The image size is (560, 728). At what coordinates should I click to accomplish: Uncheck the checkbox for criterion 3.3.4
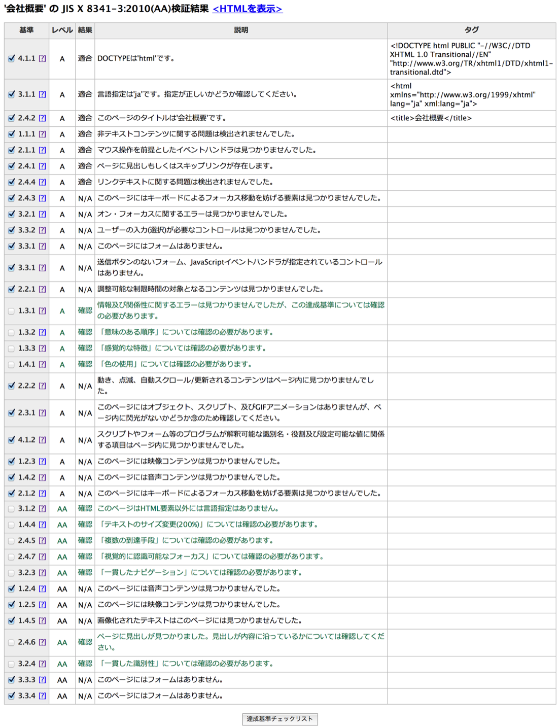[11, 696]
